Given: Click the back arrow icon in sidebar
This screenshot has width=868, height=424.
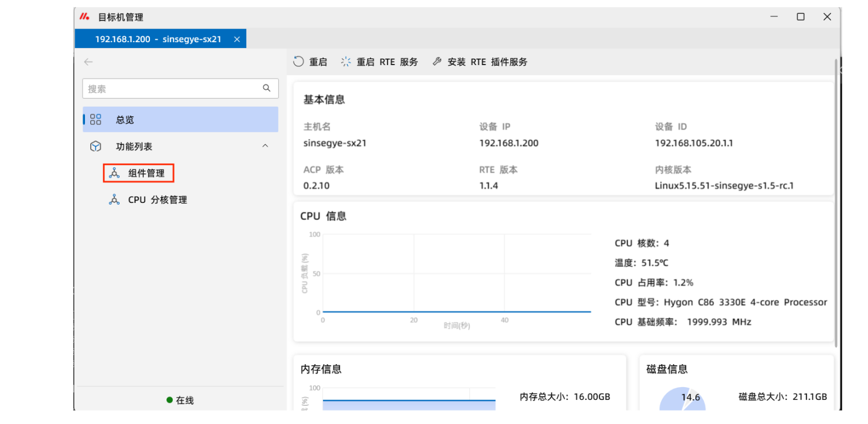Looking at the screenshot, I should (x=88, y=62).
